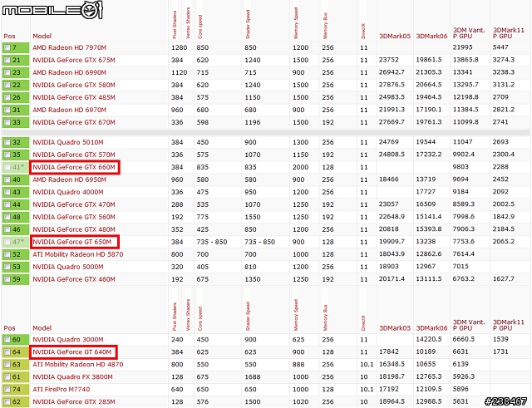This screenshot has width=532, height=408.
Task: Open the ATI Mobility Radeon HD 4870 link
Action: (x=77, y=365)
